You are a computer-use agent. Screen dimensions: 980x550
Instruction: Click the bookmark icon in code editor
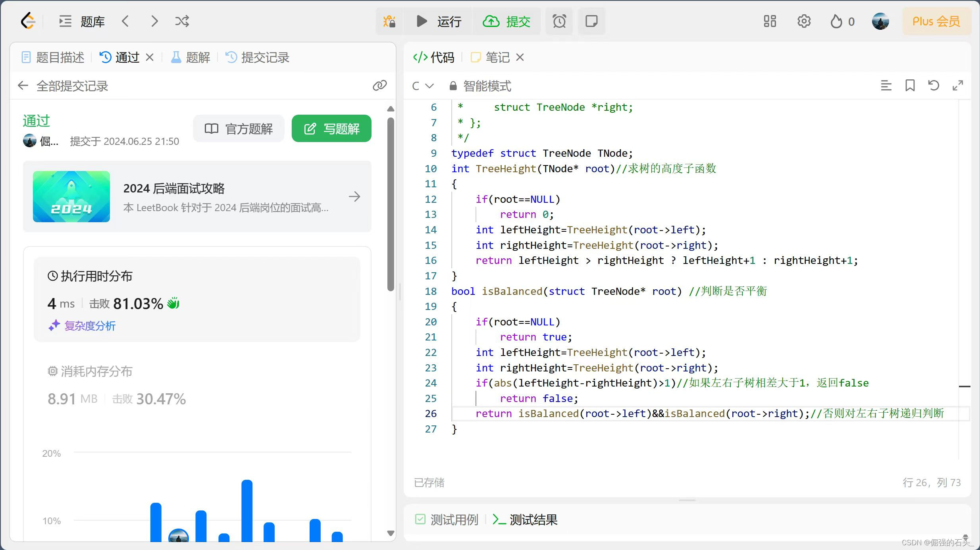[x=910, y=85]
